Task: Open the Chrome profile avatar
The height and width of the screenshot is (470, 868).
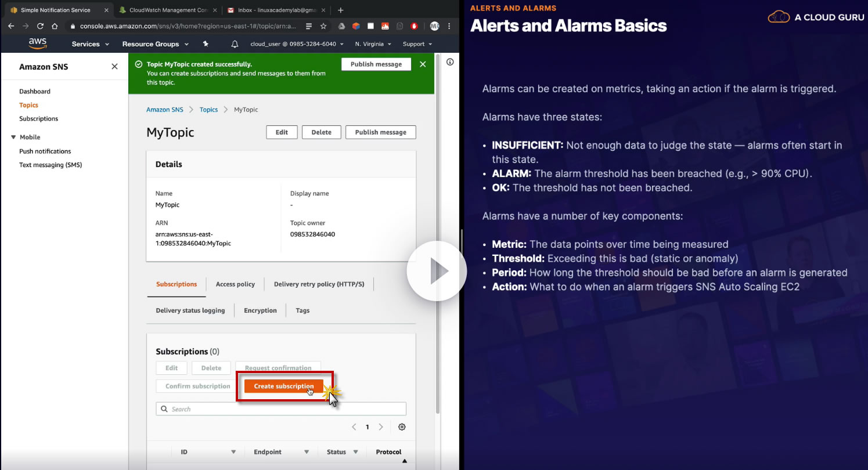Action: (x=434, y=26)
